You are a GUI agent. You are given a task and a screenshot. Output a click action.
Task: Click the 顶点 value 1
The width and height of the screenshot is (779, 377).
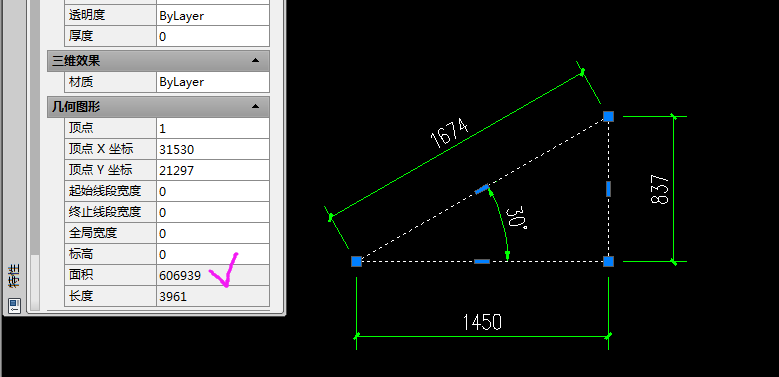click(213, 129)
